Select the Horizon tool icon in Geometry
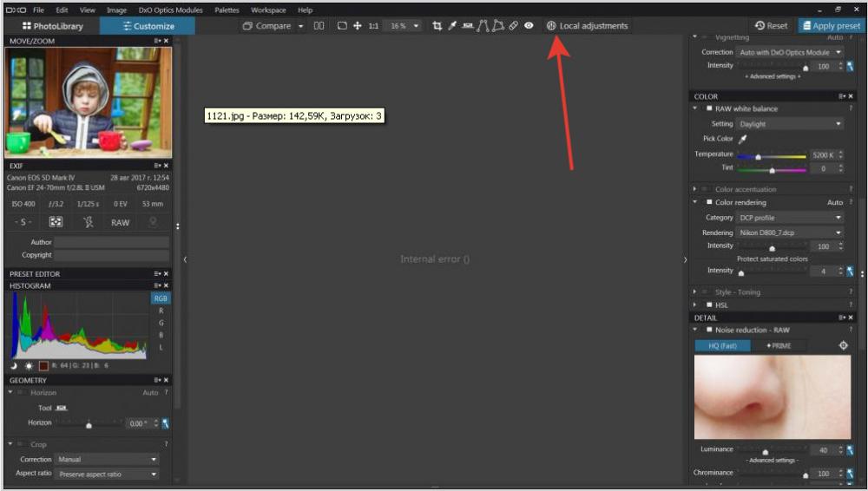The image size is (868, 491). (x=62, y=408)
